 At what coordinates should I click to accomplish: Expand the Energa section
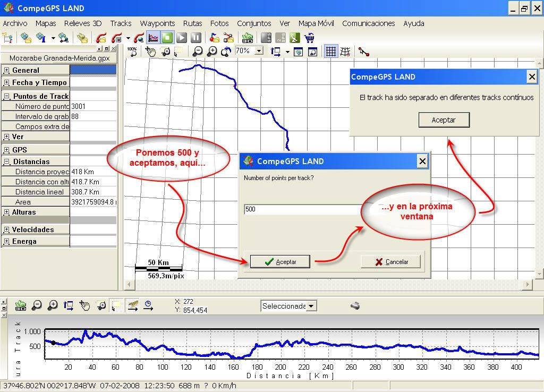pyautogui.click(x=6, y=241)
